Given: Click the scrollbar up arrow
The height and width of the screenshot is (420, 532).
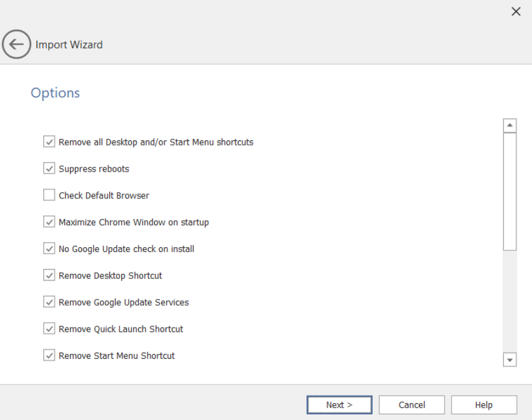Looking at the screenshot, I should point(510,125).
